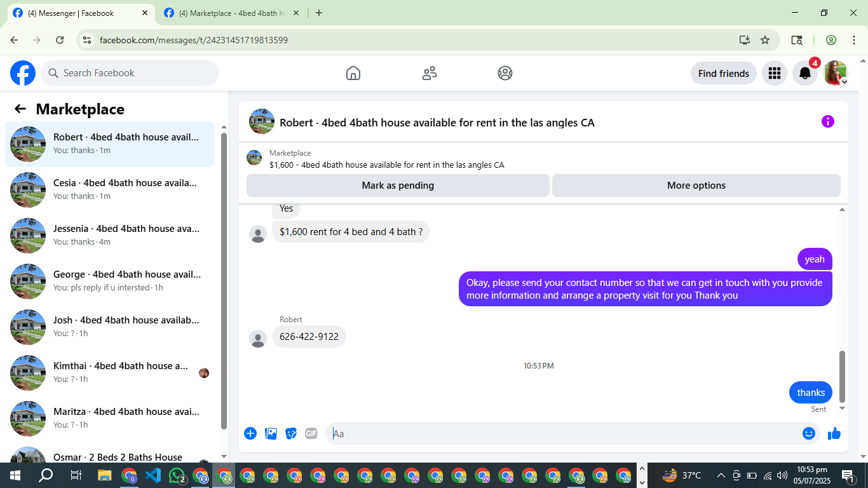Attach a file with the photo icon

click(x=271, y=433)
